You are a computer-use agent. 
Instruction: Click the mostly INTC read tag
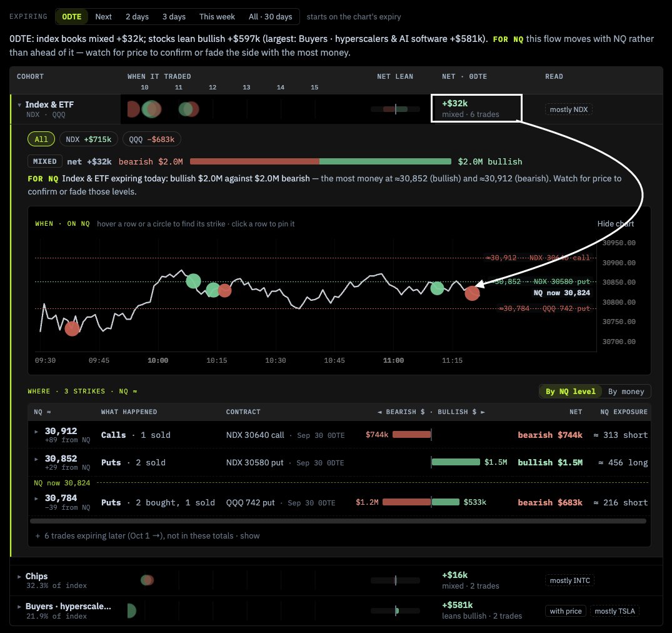click(x=569, y=580)
